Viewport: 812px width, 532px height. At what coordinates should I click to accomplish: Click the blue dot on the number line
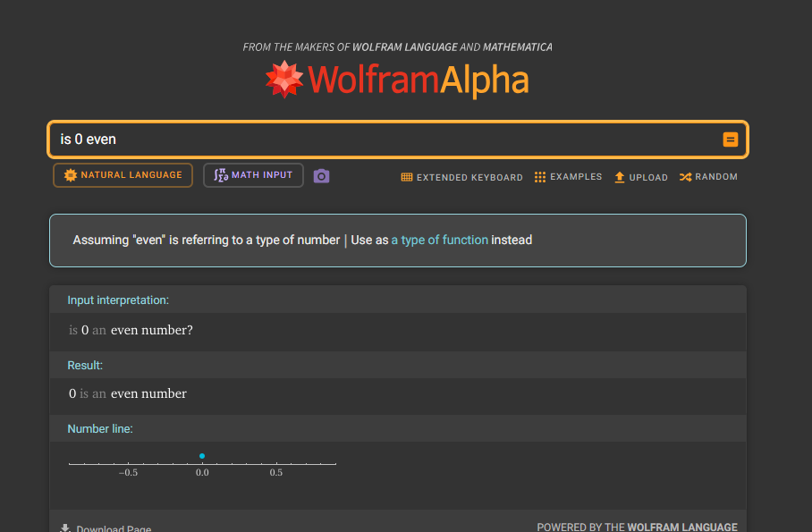click(202, 456)
